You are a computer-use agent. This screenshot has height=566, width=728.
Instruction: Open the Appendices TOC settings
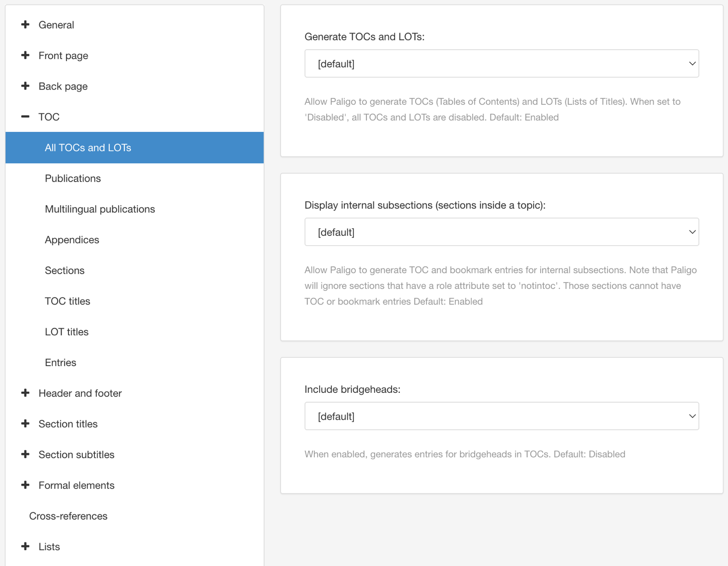[x=72, y=240]
